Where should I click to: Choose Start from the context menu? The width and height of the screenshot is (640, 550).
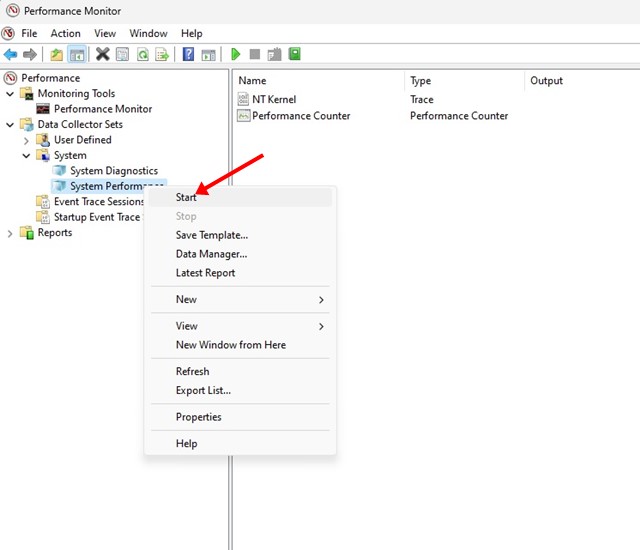pyautogui.click(x=186, y=198)
